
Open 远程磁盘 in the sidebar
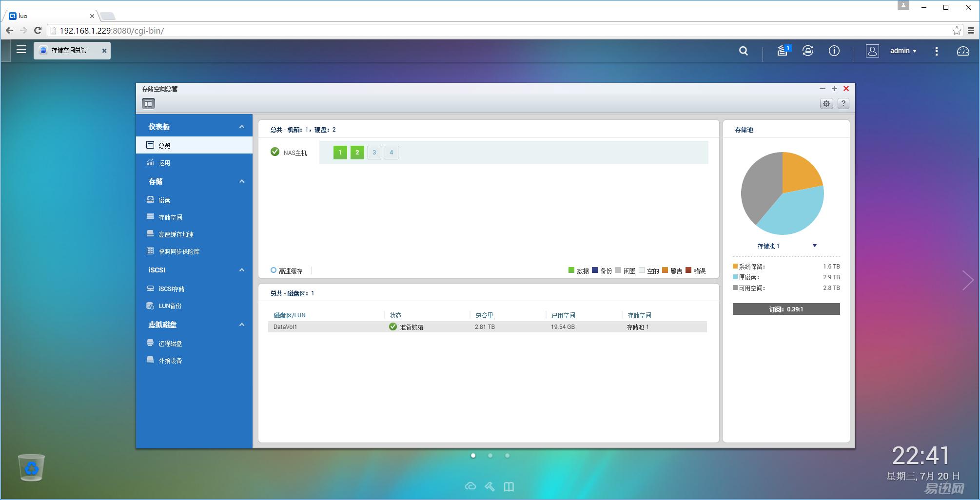click(194, 343)
